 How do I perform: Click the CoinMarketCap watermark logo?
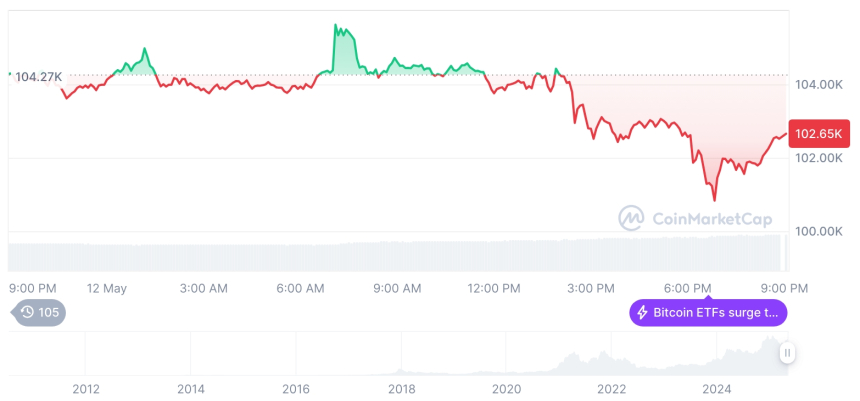[631, 217]
